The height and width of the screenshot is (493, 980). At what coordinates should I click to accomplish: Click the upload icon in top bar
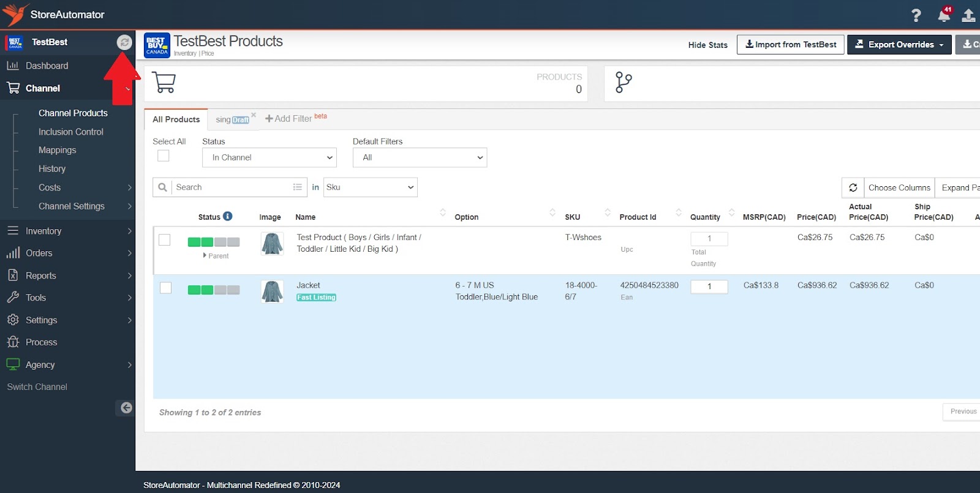click(968, 15)
